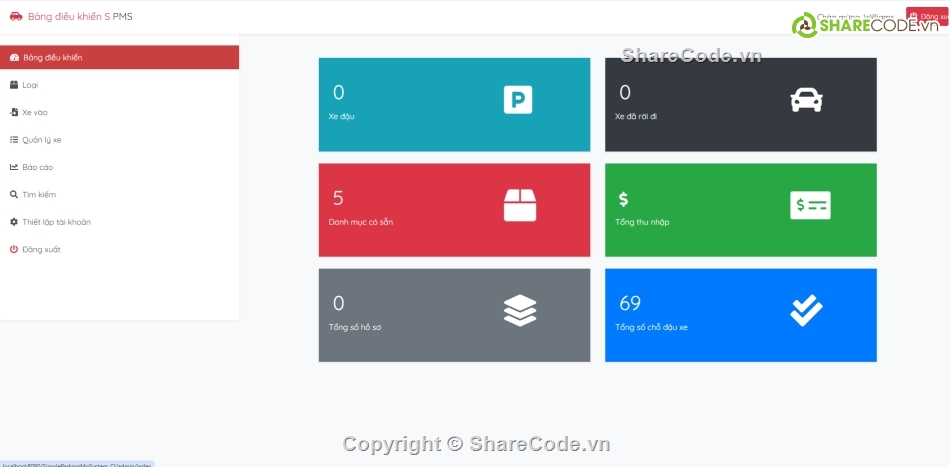Click the number 69 on blue card
The image size is (950, 467).
pos(630,303)
